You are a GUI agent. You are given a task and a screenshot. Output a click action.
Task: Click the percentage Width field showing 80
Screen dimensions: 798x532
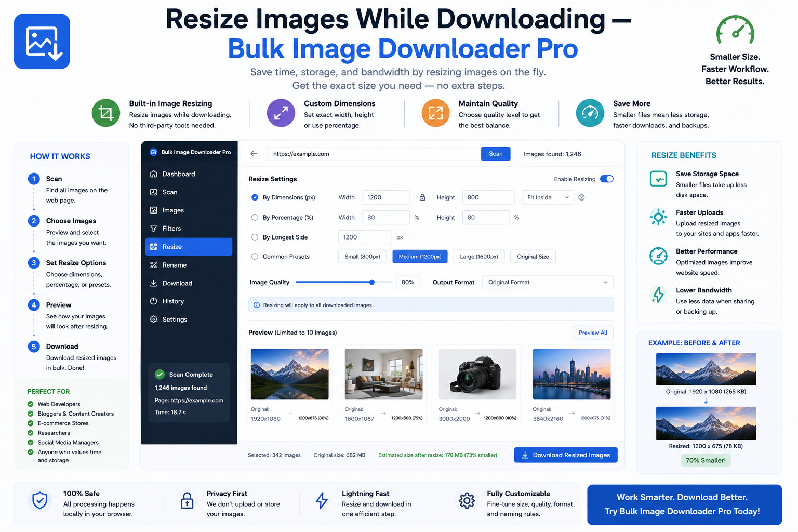point(386,218)
